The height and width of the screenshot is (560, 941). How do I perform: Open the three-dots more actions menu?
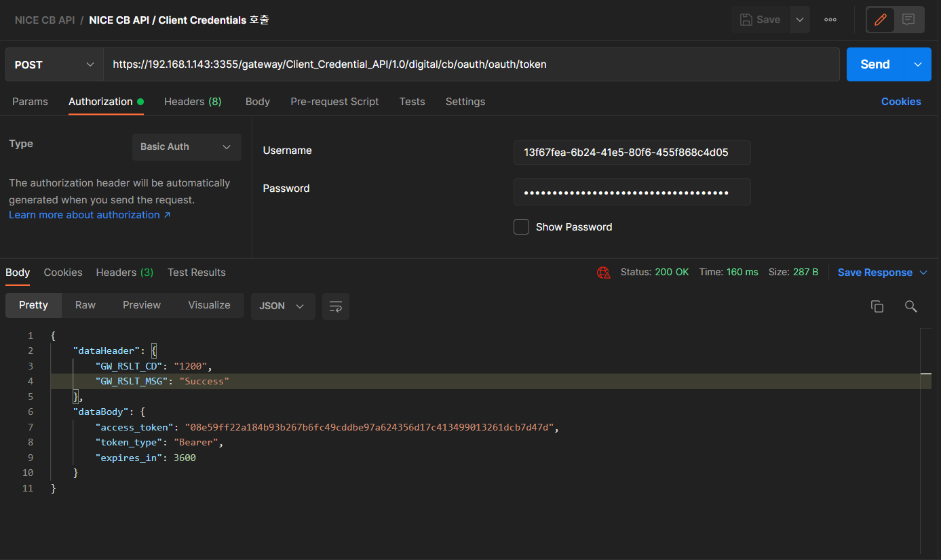coord(830,20)
